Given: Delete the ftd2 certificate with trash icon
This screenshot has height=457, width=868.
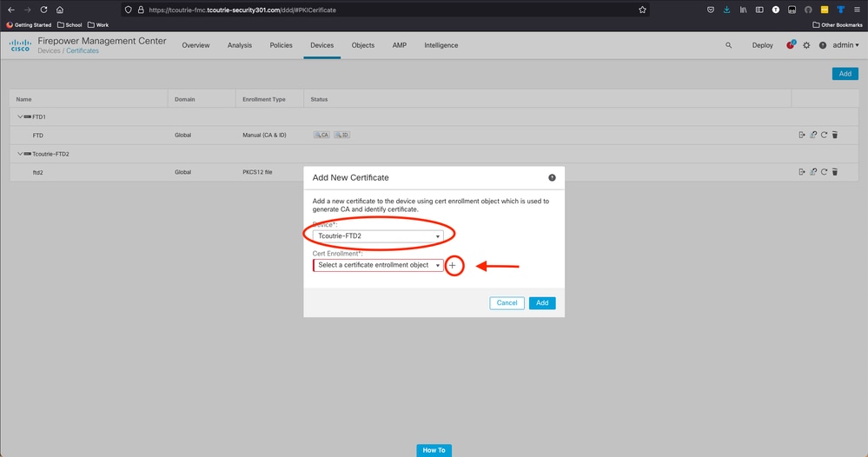Looking at the screenshot, I should click(835, 172).
